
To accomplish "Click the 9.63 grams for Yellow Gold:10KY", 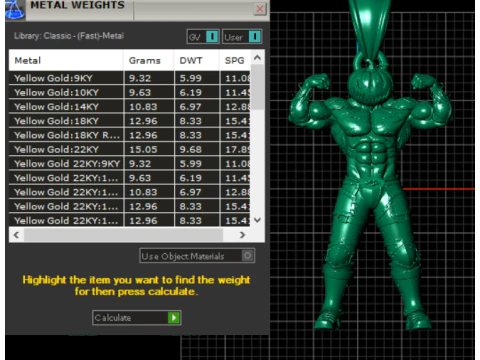I will pos(140,92).
